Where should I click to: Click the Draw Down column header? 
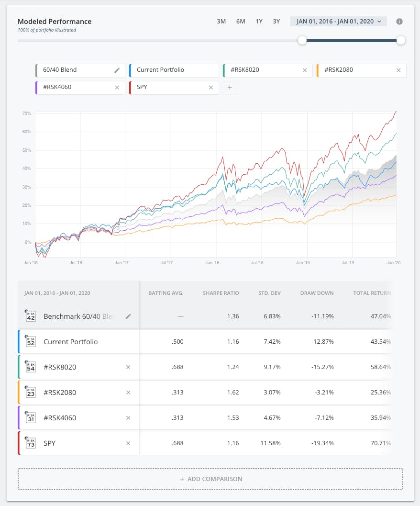point(317,293)
